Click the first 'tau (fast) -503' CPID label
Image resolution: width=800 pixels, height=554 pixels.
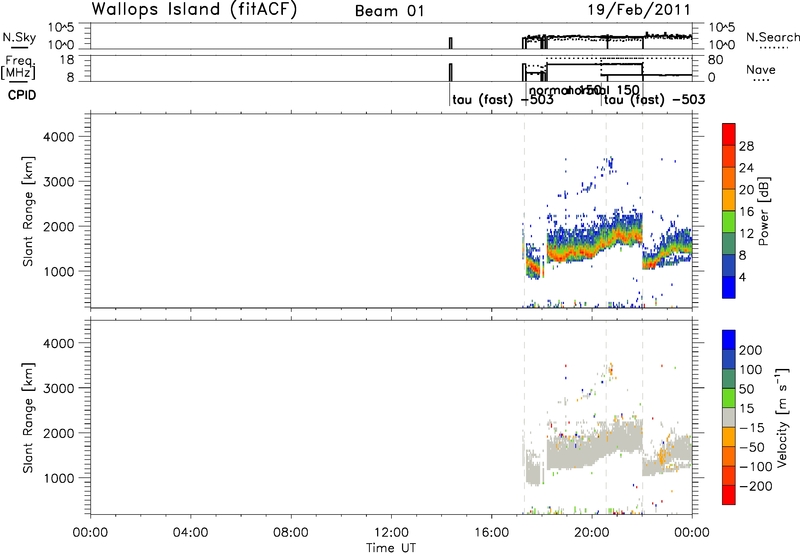click(x=503, y=99)
